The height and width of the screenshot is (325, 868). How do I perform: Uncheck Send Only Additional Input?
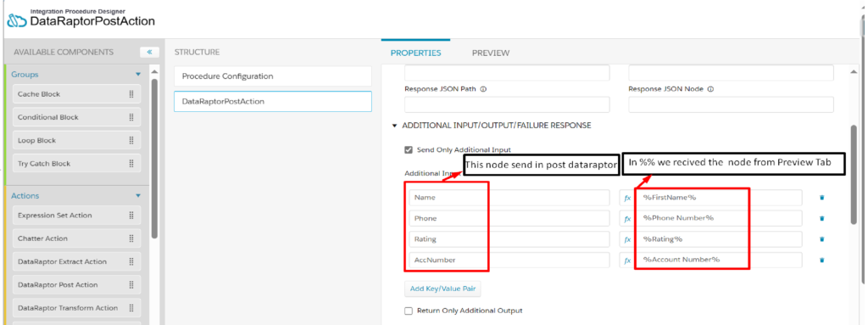409,149
